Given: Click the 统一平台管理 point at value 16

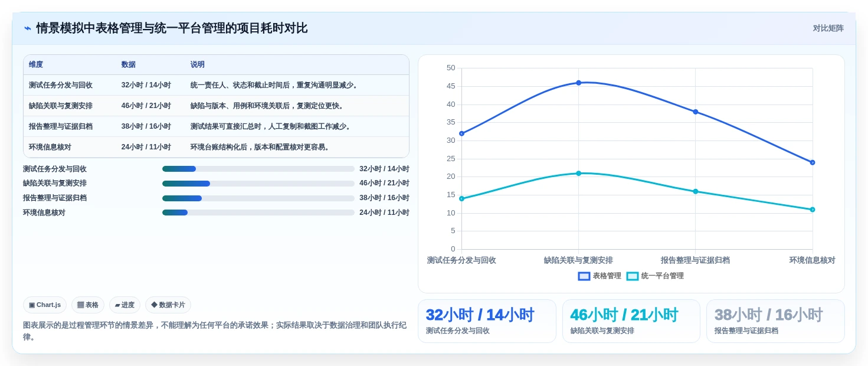Looking at the screenshot, I should [695, 191].
